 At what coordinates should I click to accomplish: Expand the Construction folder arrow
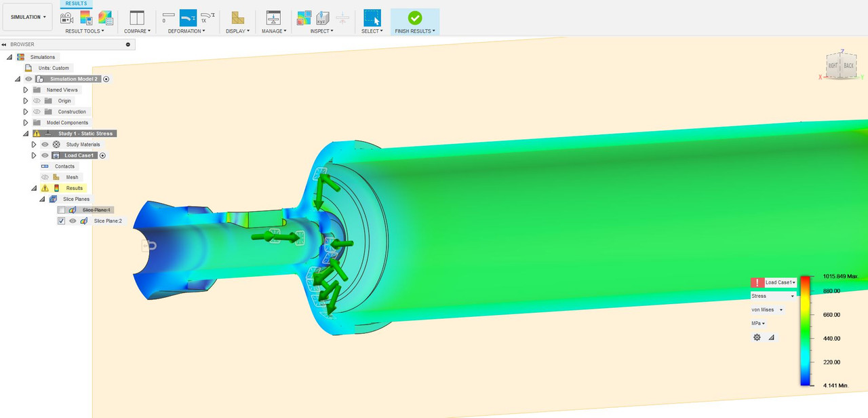coord(26,111)
